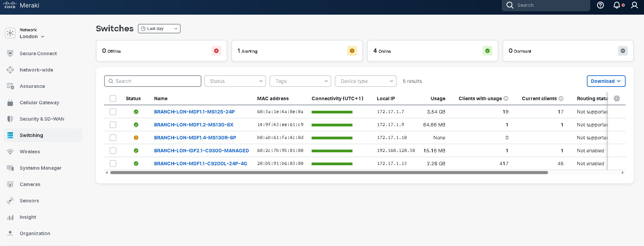644x246 pixels.
Task: Open the Wireless menu
Action: click(x=30, y=152)
